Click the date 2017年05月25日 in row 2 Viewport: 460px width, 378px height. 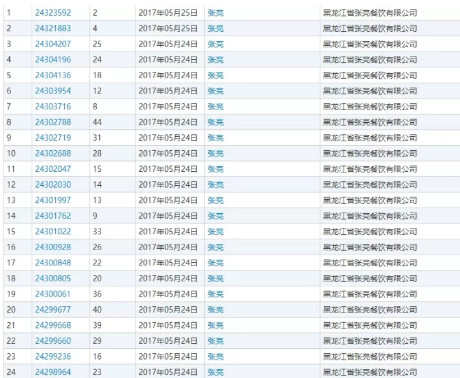click(x=168, y=28)
